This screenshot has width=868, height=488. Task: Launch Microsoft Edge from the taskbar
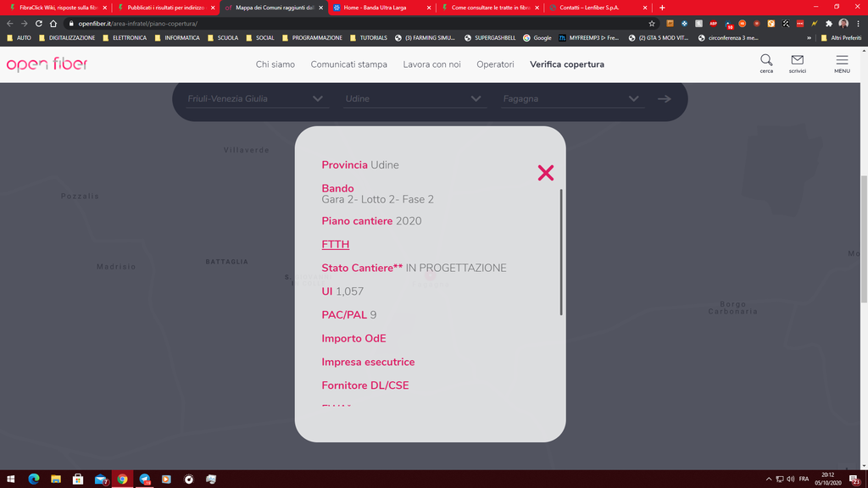pyautogui.click(x=34, y=480)
